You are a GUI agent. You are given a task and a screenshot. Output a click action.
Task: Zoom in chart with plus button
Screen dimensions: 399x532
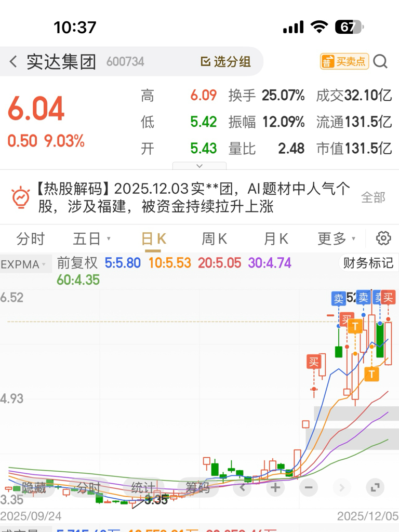tap(275, 488)
